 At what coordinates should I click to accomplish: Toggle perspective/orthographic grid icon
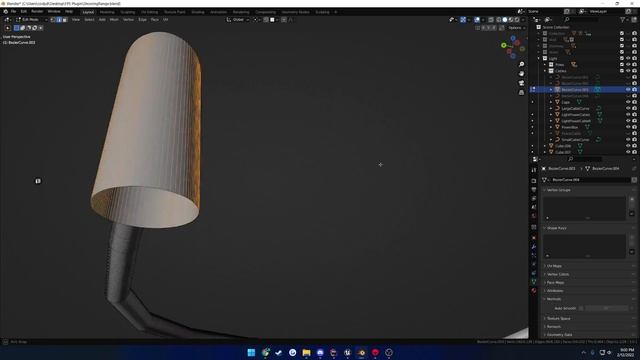[x=521, y=93]
